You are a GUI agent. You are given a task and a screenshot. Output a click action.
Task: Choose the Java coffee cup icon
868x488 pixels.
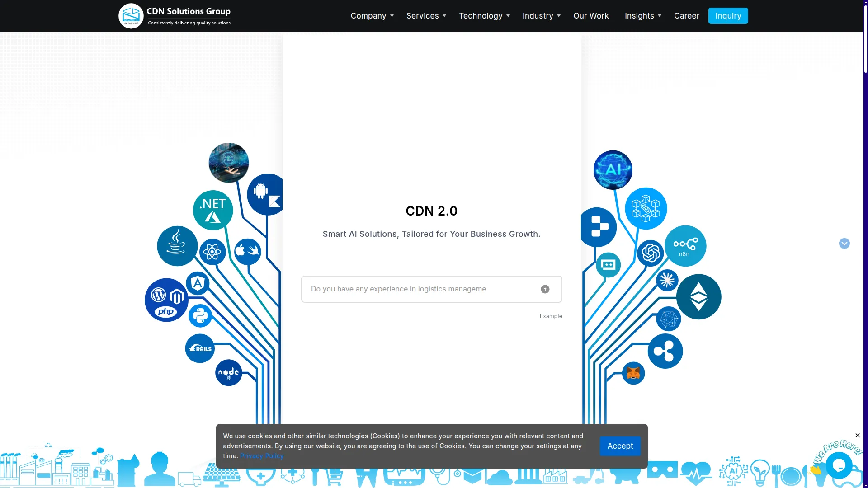[x=177, y=246]
